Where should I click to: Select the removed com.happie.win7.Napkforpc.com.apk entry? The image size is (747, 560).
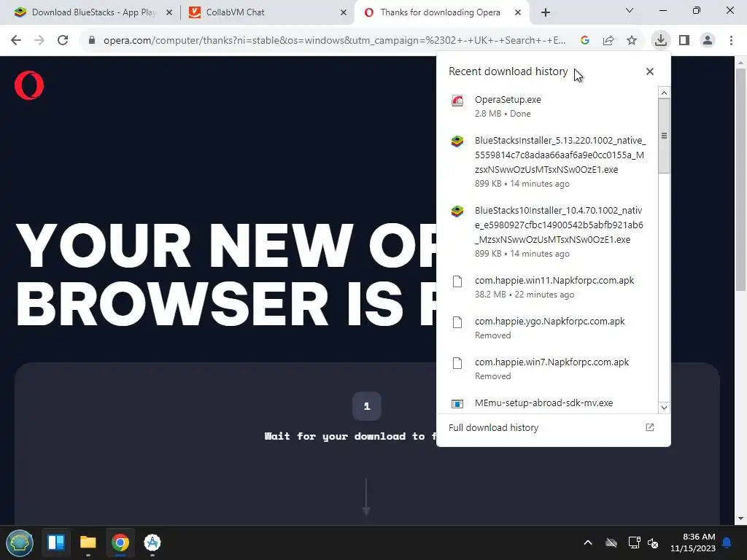[547, 369]
